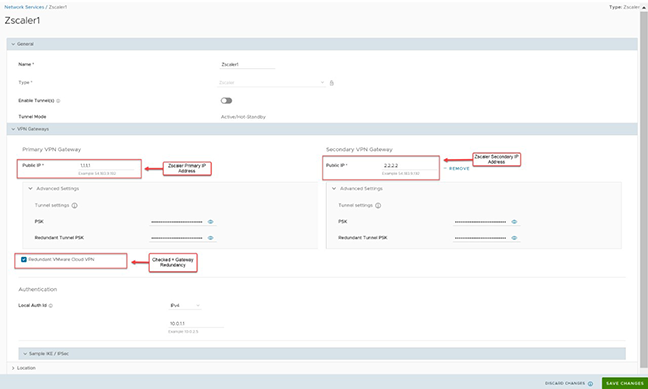Click the info icon next to Enable Tunnel(s)
Image resolution: width=648 pixels, height=389 pixels.
(x=58, y=101)
